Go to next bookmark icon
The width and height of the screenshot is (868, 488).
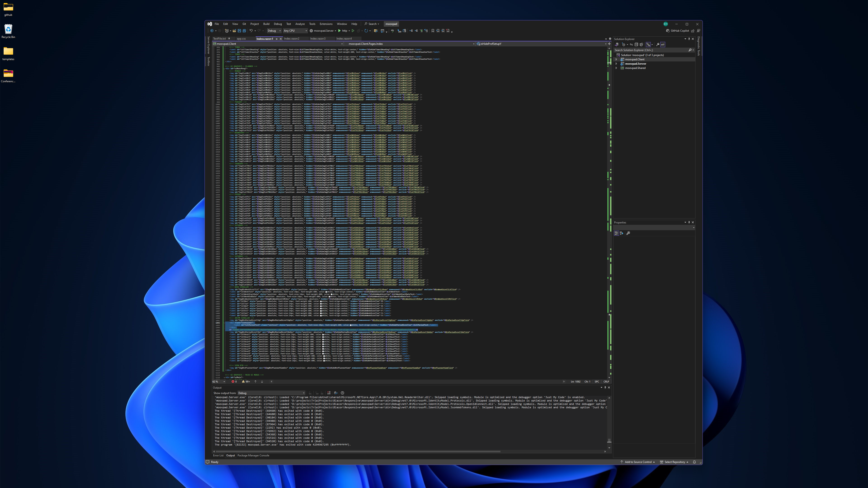443,31
